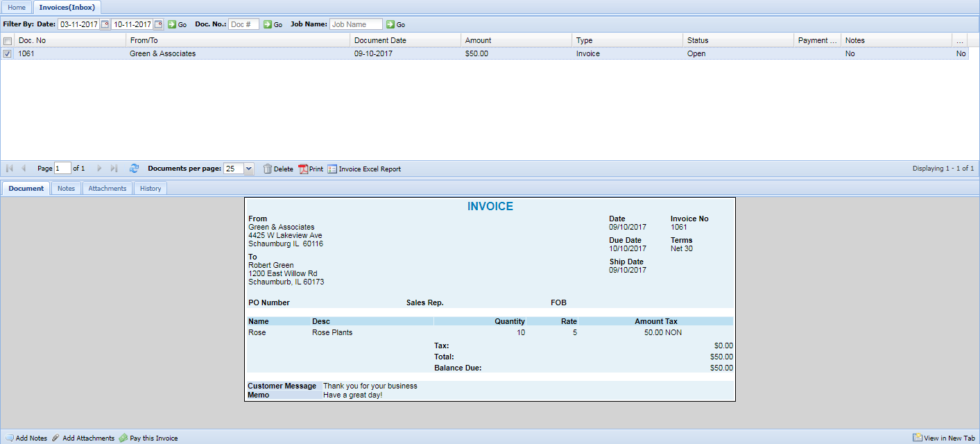Screen dimensions: 980x444
Task: Go to the Home tab
Action: coord(17,7)
